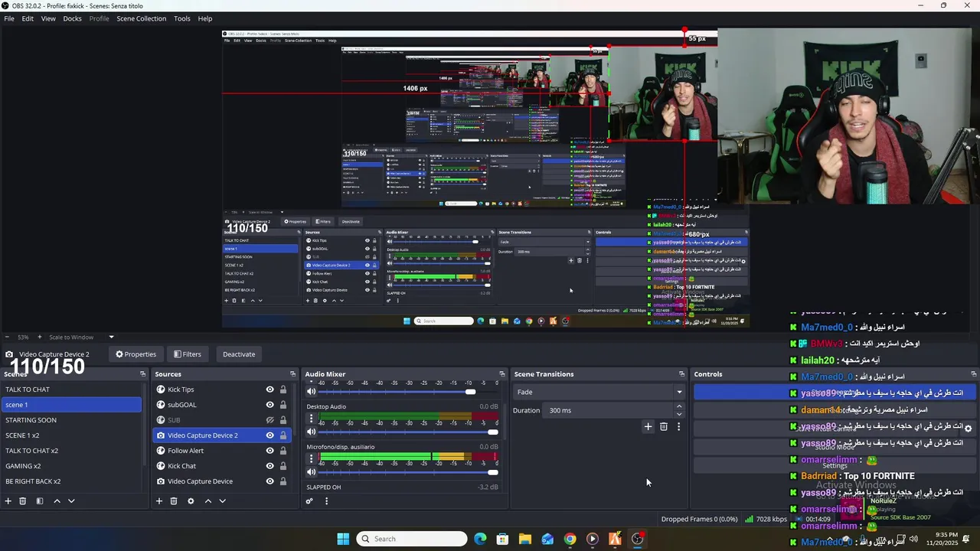Click Duration 300 ms input field
The image size is (980, 551).
pos(609,410)
